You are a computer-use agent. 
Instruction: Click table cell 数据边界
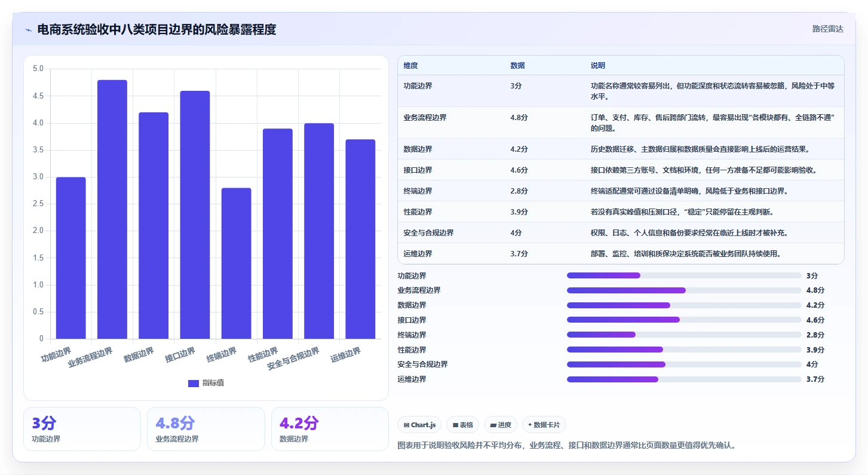pyautogui.click(x=418, y=149)
